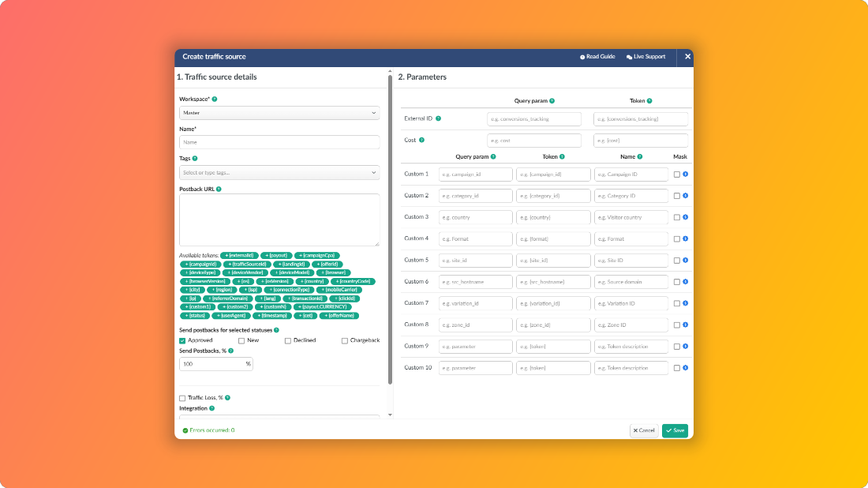868x488 pixels.
Task: Click the Tags help icon
Action: [x=195, y=159]
